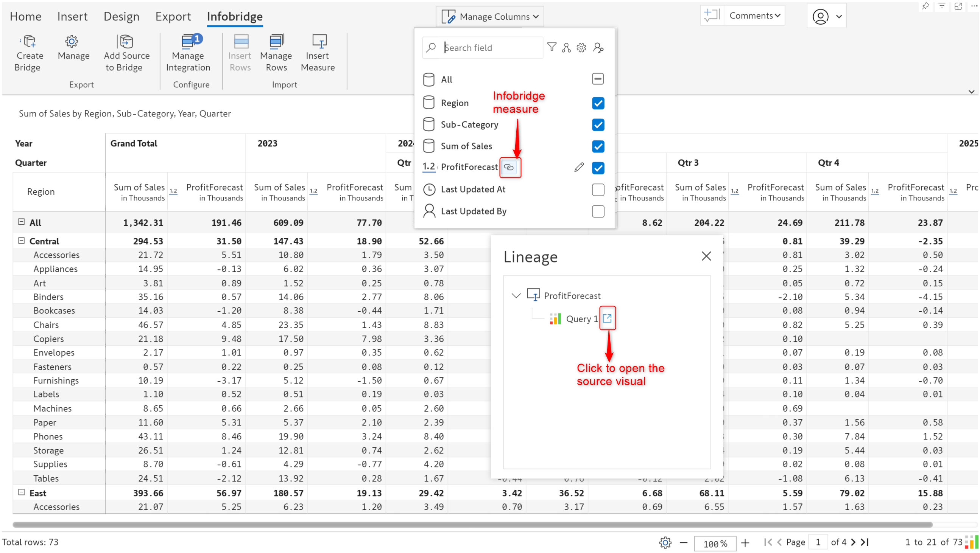This screenshot has height=553, width=980.
Task: Collapse the Central region rows
Action: click(x=21, y=241)
